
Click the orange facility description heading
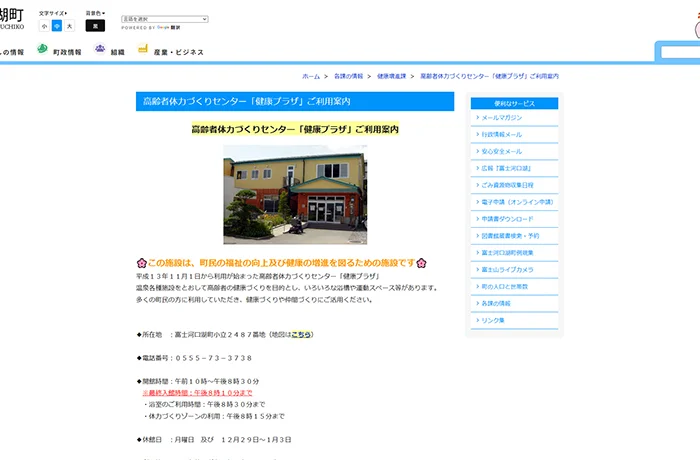(x=281, y=263)
